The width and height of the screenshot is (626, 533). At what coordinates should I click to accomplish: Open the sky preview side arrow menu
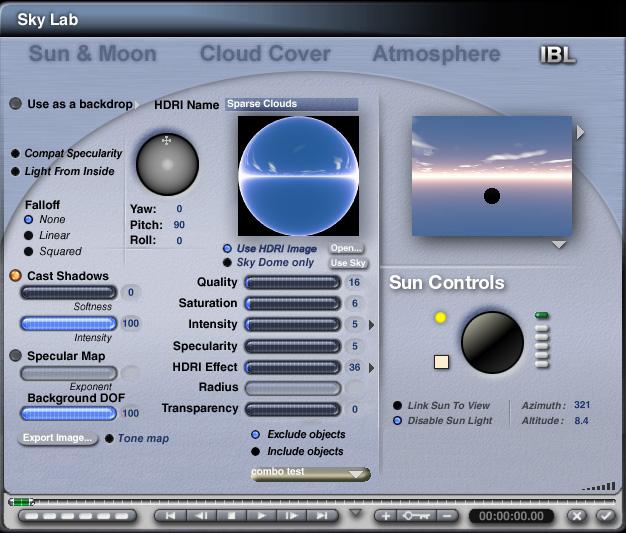tap(580, 132)
